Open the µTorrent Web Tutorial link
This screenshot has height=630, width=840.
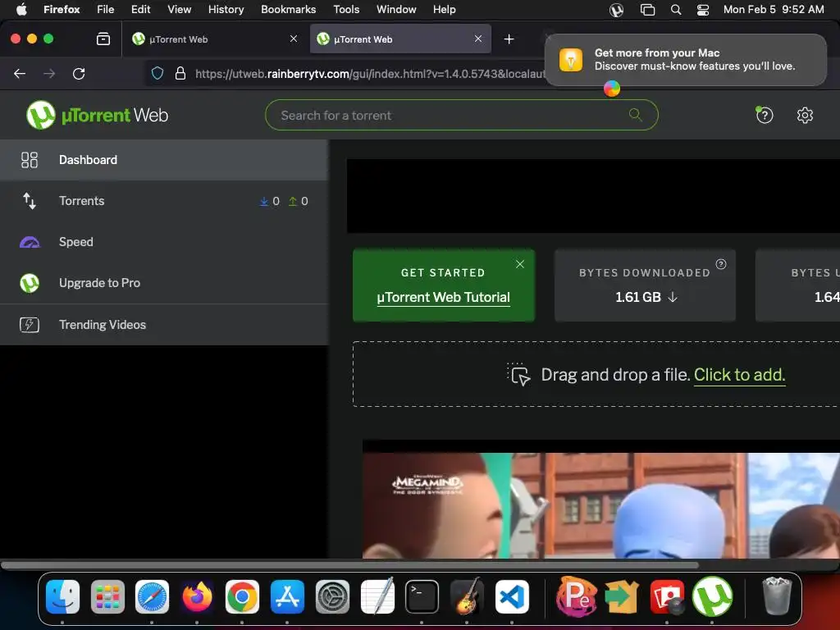click(443, 297)
